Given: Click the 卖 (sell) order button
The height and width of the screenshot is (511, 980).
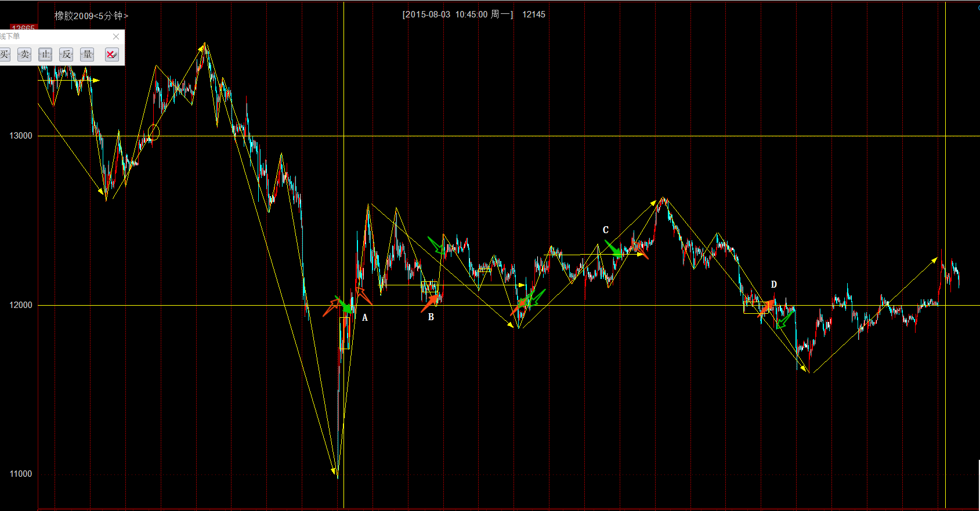Looking at the screenshot, I should (24, 55).
